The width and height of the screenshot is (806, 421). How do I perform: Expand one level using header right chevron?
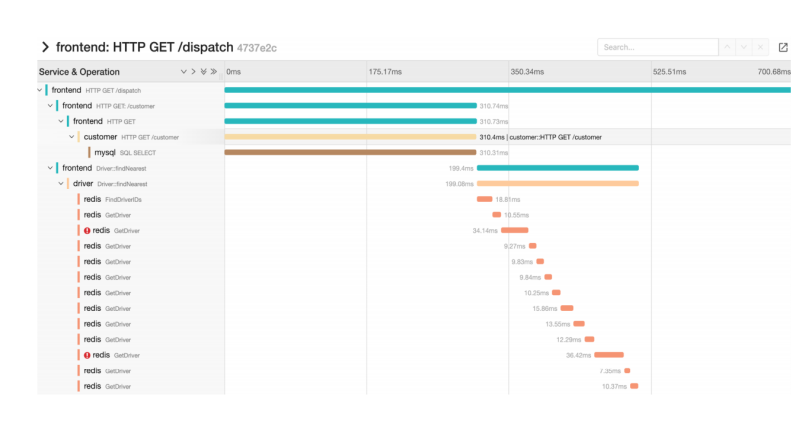point(193,72)
